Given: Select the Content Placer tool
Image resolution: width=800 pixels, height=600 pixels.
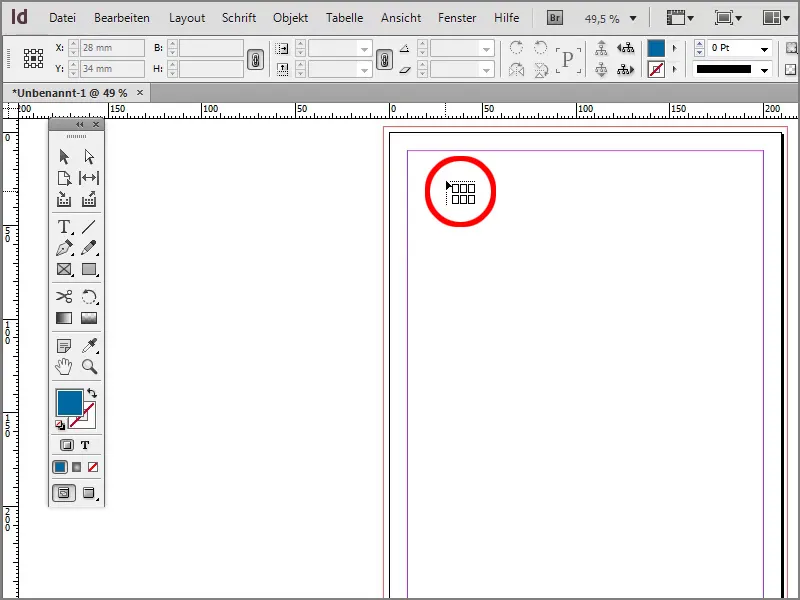Looking at the screenshot, I should click(89, 199).
